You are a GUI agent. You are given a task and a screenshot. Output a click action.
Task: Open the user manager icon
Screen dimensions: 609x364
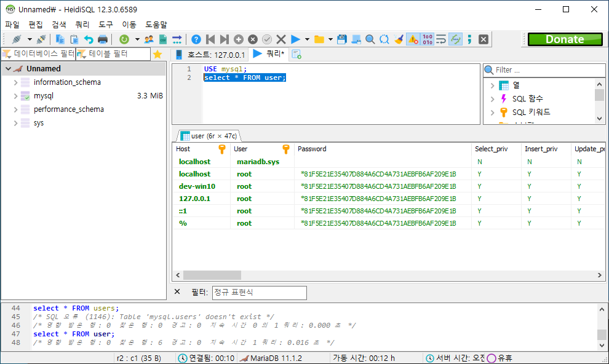[x=149, y=39]
